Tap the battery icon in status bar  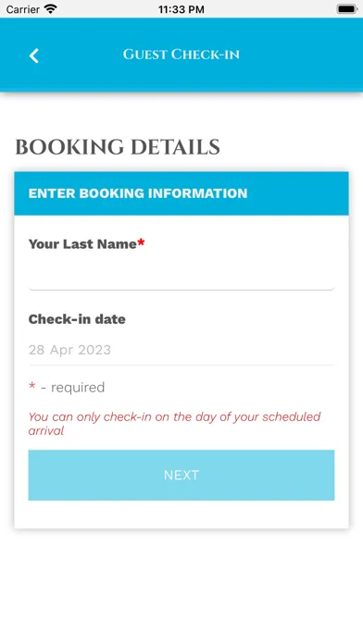(347, 9)
